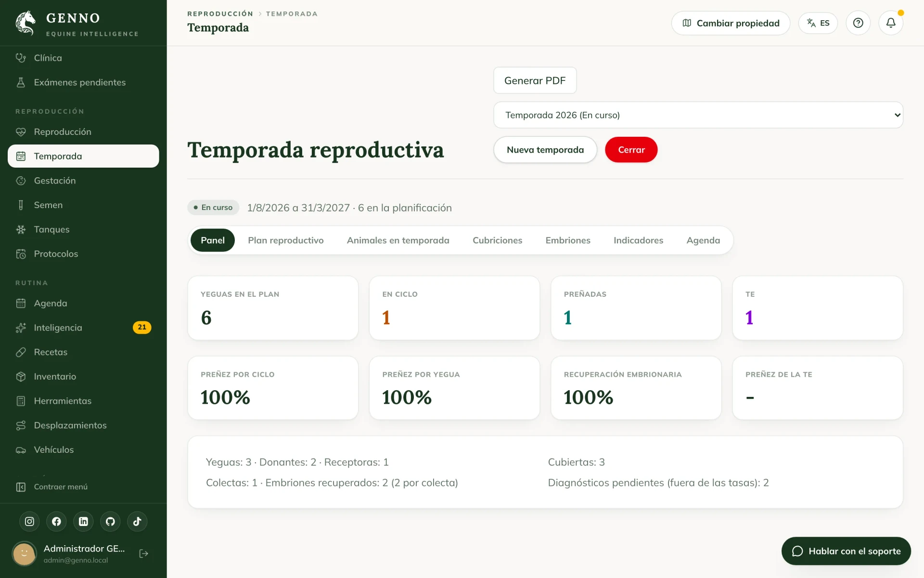Open the ES language selector
This screenshot has height=578, width=924.
point(818,23)
